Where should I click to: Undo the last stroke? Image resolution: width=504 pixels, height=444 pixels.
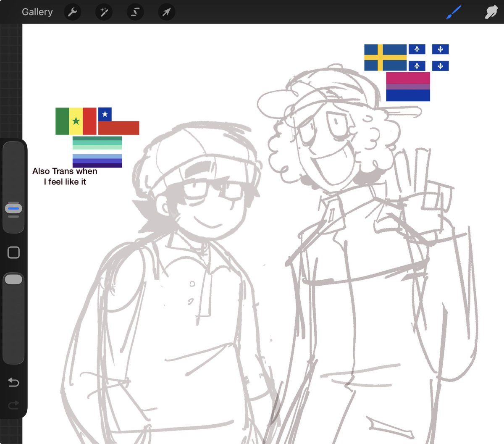(x=13, y=382)
